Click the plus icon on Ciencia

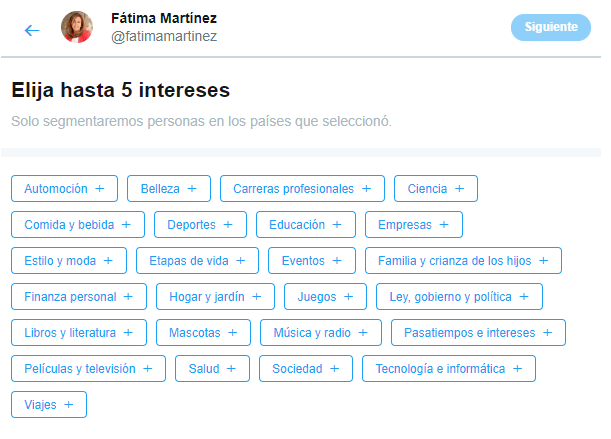pos(459,188)
